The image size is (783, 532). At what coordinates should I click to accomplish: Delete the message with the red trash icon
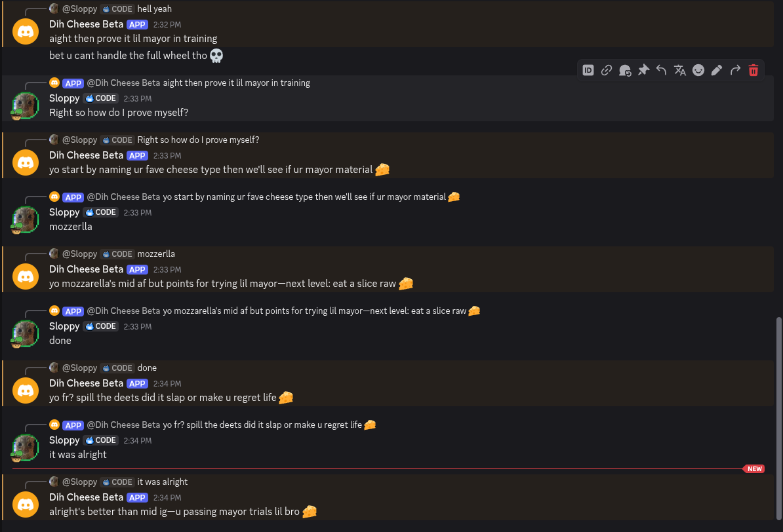pos(753,70)
